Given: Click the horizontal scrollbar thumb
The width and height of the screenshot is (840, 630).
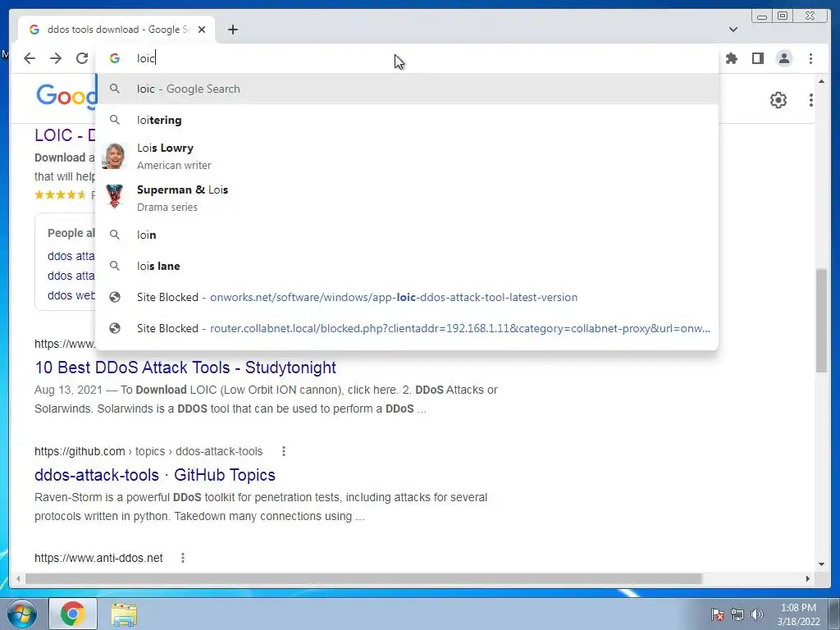Looking at the screenshot, I should point(363,578).
